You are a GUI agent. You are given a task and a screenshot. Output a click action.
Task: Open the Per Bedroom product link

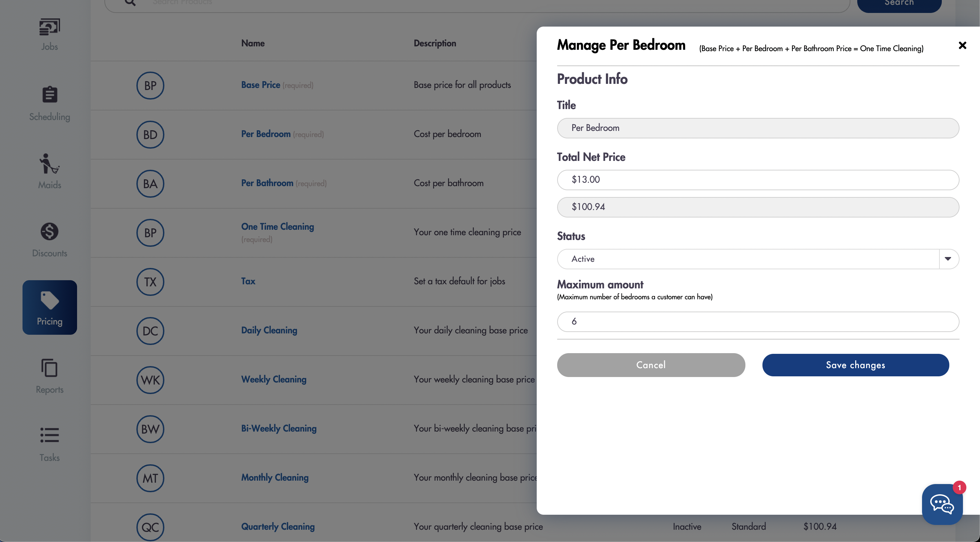click(x=266, y=134)
